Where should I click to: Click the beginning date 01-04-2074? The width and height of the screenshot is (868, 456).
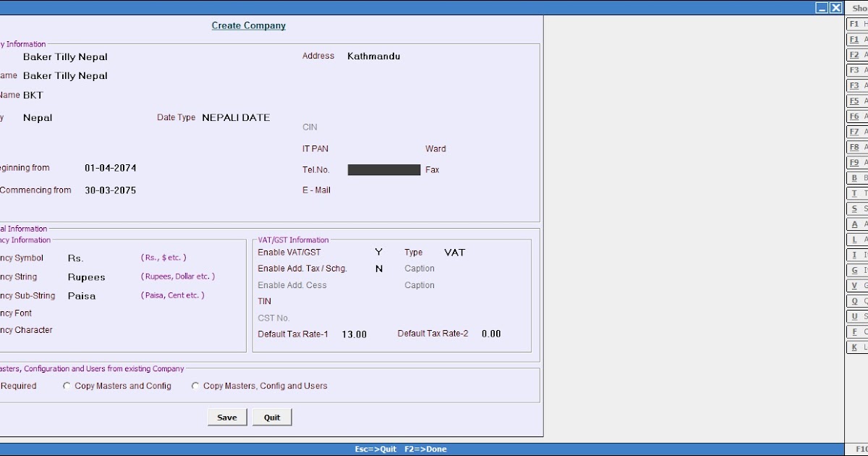(x=111, y=168)
